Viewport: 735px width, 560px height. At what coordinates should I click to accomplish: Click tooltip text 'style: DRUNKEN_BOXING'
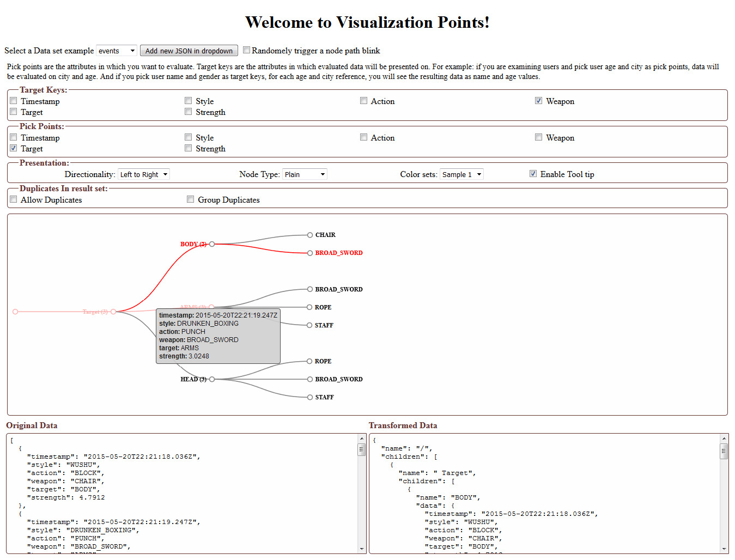pos(199,324)
